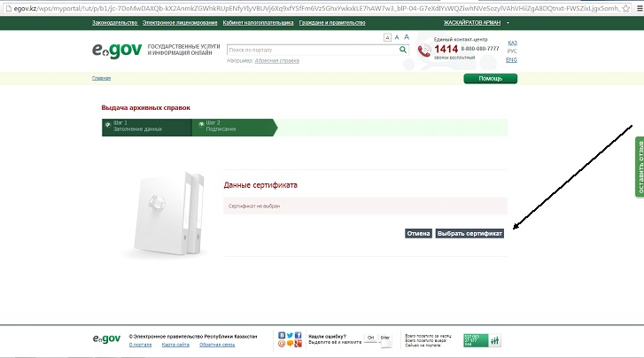Click the Facebook icon in footer
Screen dimensions: 644x358
point(299,335)
